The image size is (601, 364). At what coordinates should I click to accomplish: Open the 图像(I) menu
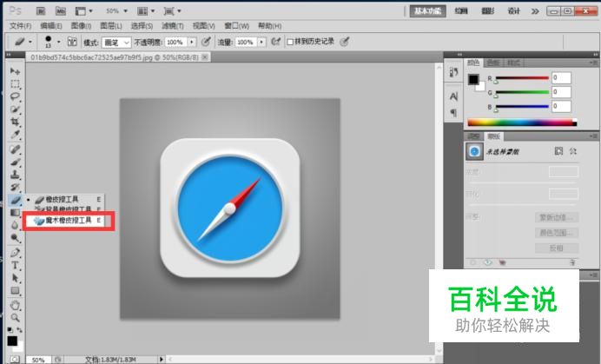pyautogui.click(x=81, y=26)
